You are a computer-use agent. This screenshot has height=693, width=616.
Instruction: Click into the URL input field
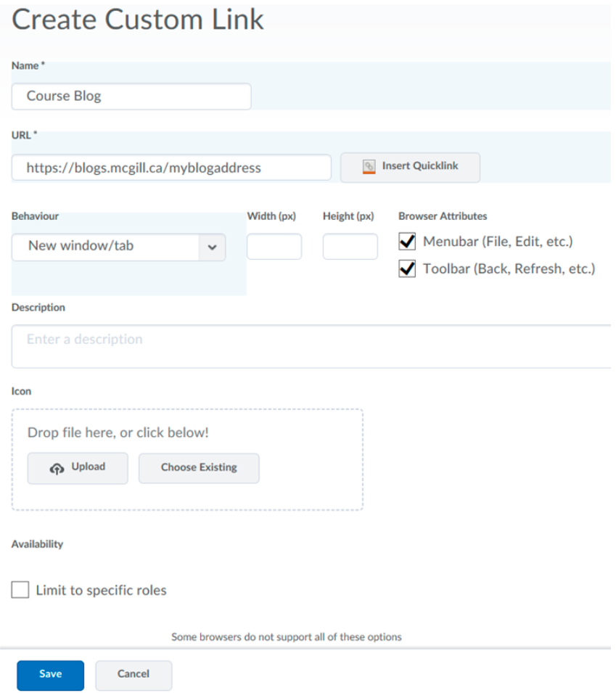coord(171,168)
